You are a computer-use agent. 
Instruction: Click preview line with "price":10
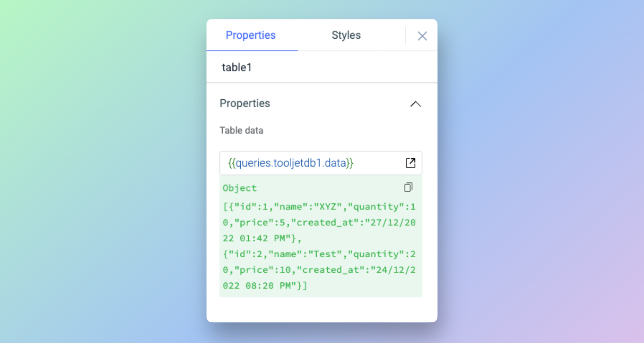[319, 270]
